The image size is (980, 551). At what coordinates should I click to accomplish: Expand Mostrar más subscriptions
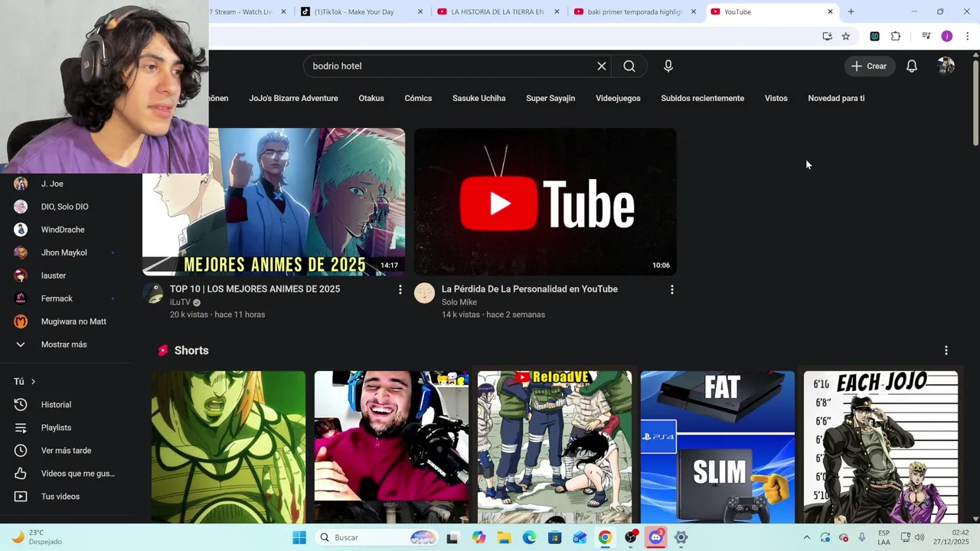[66, 344]
